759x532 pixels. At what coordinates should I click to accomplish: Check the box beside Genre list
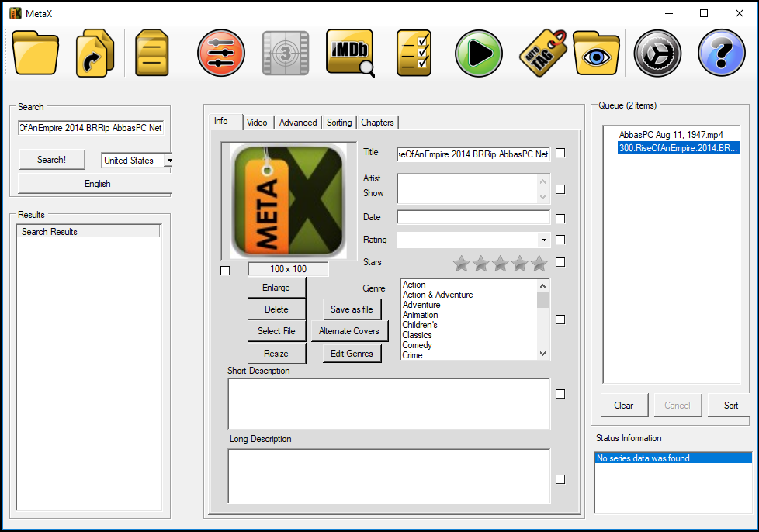tap(560, 320)
